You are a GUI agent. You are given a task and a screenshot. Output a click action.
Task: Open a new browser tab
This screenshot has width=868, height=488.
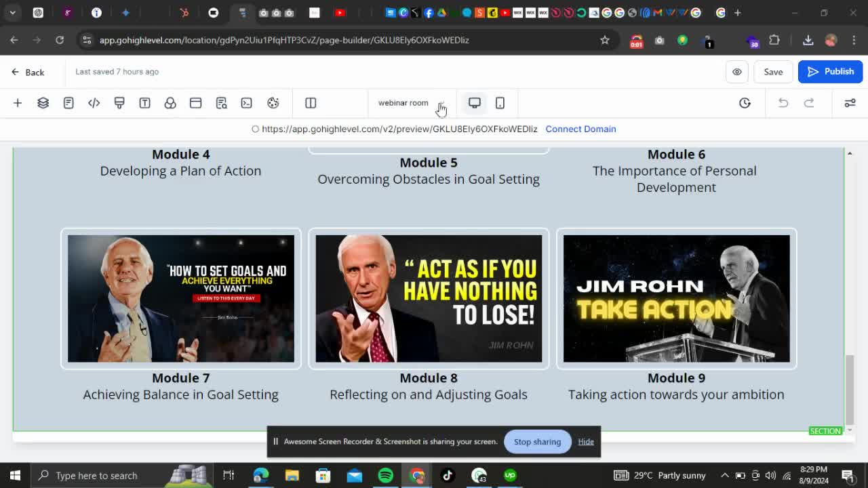pyautogui.click(x=738, y=12)
